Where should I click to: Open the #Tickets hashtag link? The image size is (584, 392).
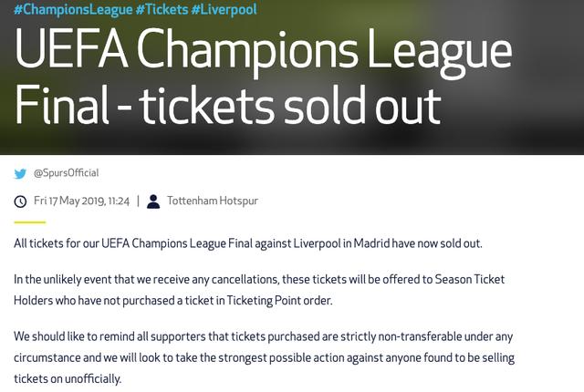pos(162,9)
